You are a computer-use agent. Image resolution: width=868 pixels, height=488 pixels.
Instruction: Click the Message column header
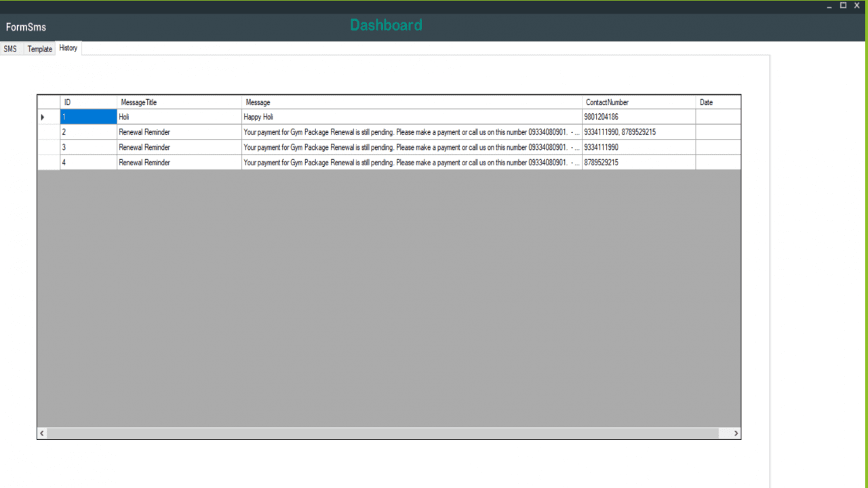tap(412, 102)
